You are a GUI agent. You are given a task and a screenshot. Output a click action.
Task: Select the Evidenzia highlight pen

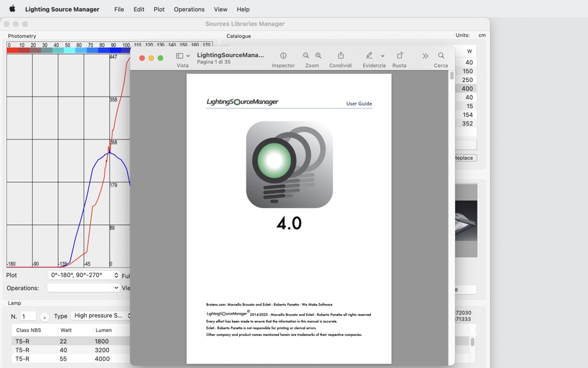(369, 56)
